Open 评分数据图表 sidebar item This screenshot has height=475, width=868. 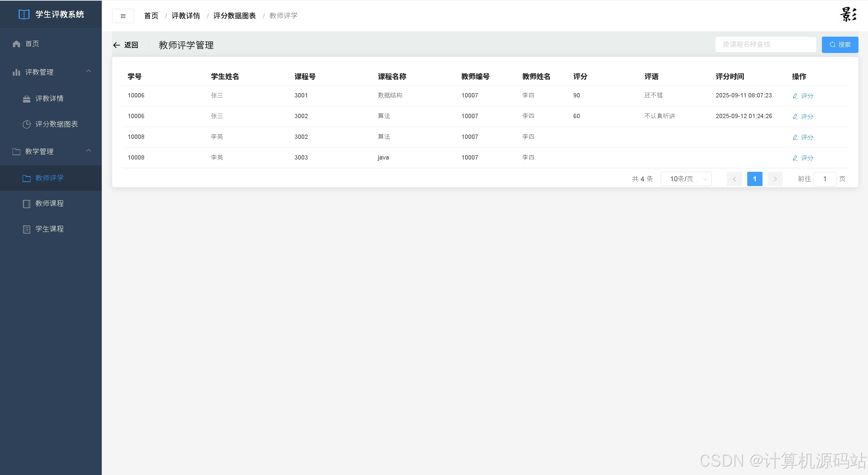click(51, 124)
